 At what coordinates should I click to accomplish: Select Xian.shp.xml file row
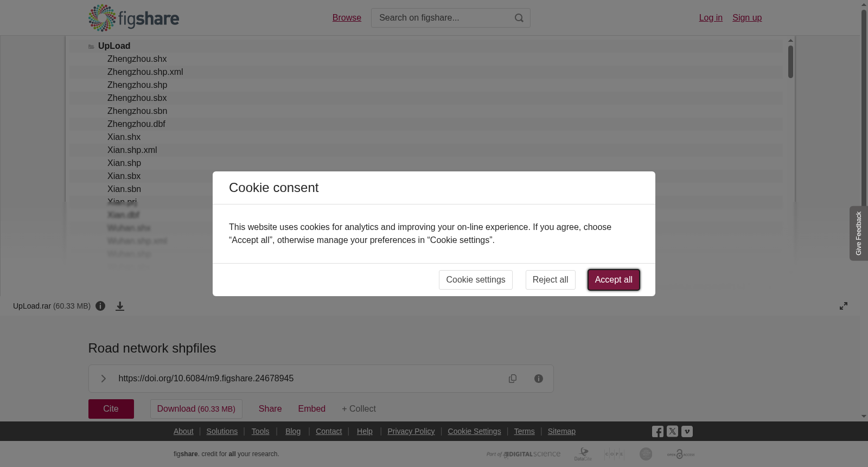pos(426,150)
